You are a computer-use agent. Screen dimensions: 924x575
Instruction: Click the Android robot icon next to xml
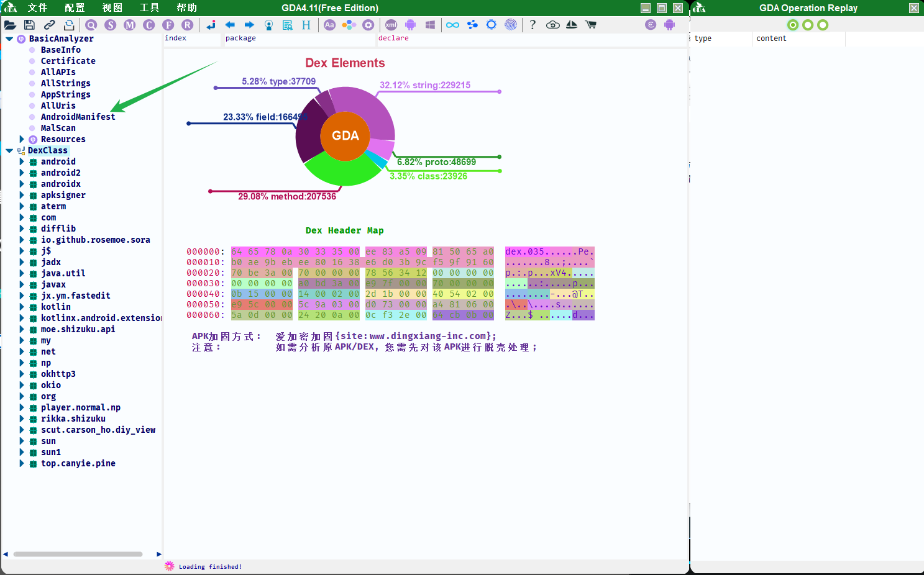click(x=410, y=25)
